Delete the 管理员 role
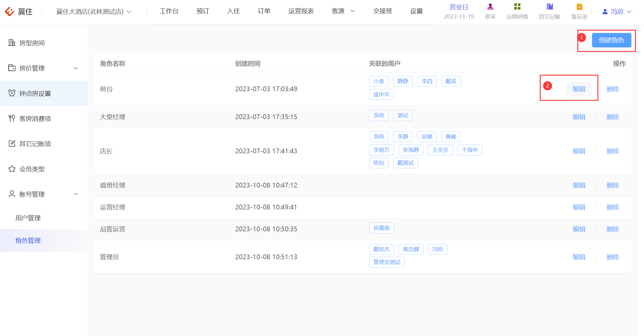 613,257
